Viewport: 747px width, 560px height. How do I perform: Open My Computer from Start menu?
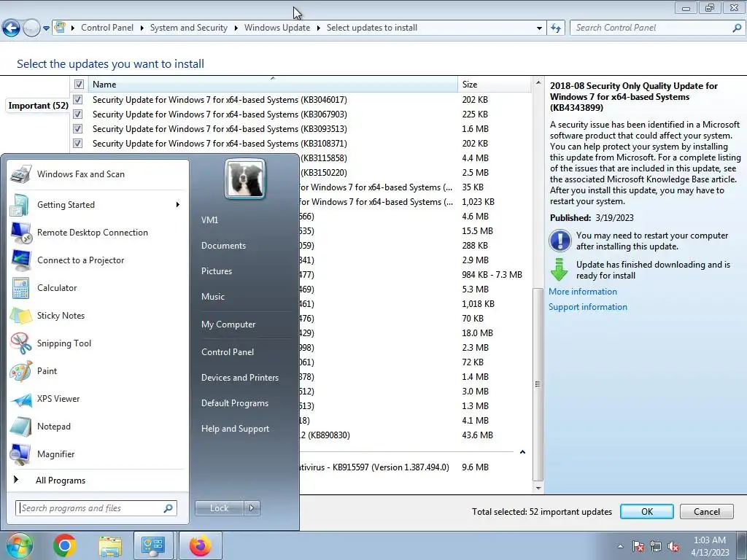(x=228, y=324)
